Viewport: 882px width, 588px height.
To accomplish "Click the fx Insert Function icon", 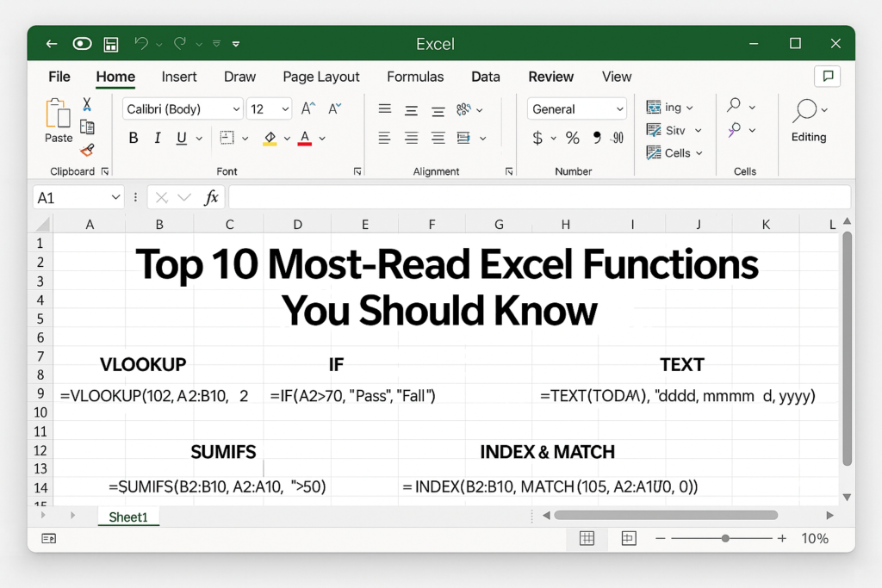I will pos(212,197).
